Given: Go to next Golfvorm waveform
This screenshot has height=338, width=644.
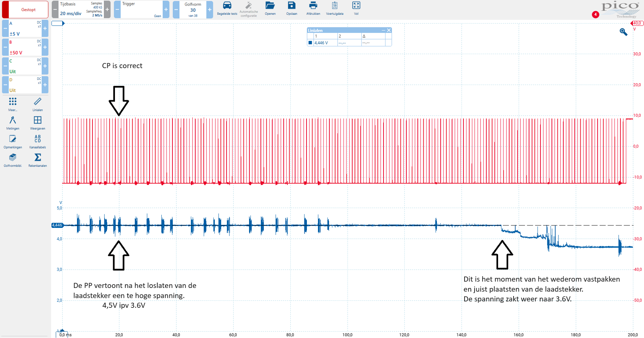Looking at the screenshot, I should [x=210, y=10].
